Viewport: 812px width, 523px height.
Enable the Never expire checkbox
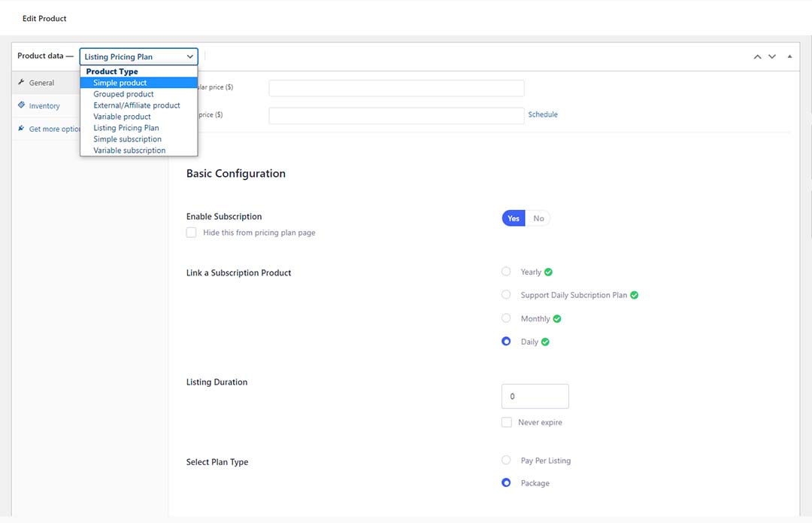click(x=507, y=423)
